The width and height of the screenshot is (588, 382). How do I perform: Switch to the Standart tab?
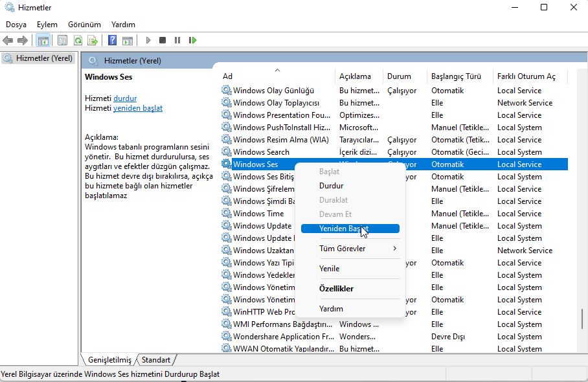[x=156, y=360]
